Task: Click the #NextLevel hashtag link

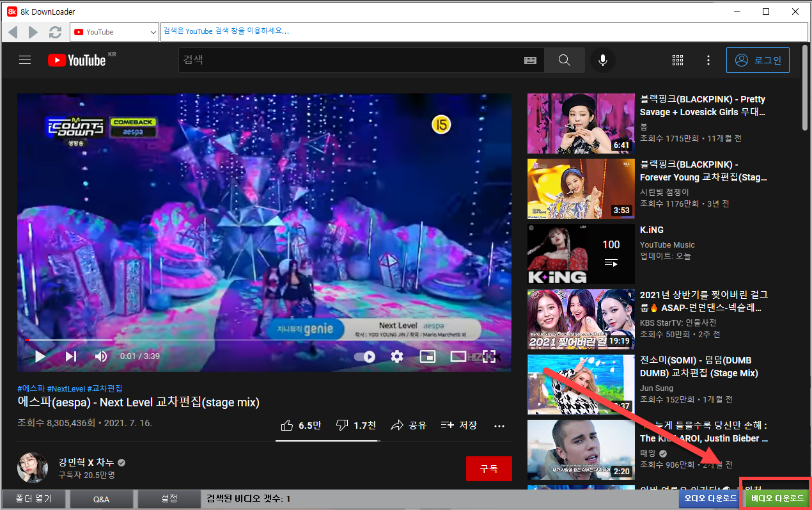Action: point(66,388)
